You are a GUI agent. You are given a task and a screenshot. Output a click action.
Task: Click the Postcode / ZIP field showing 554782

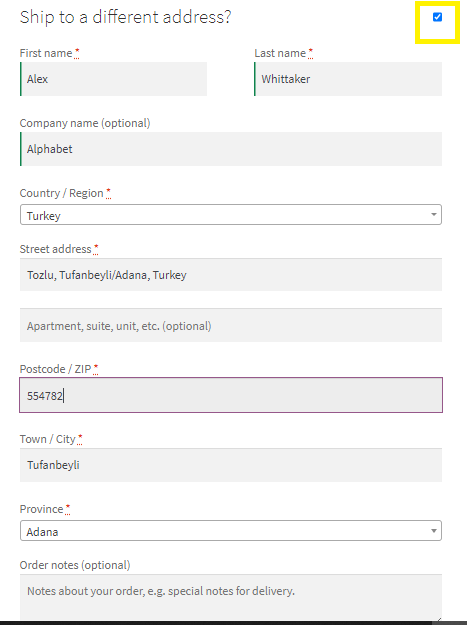(x=231, y=395)
